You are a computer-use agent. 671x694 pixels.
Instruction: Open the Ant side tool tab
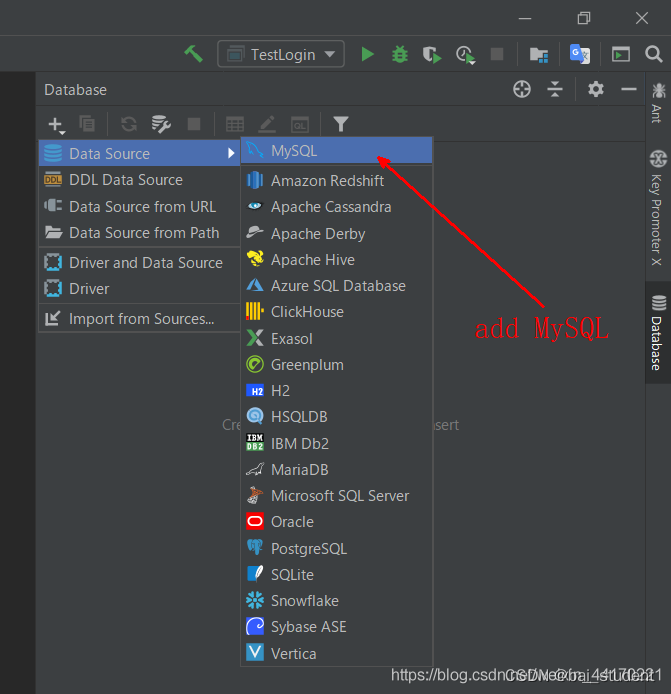coord(658,103)
